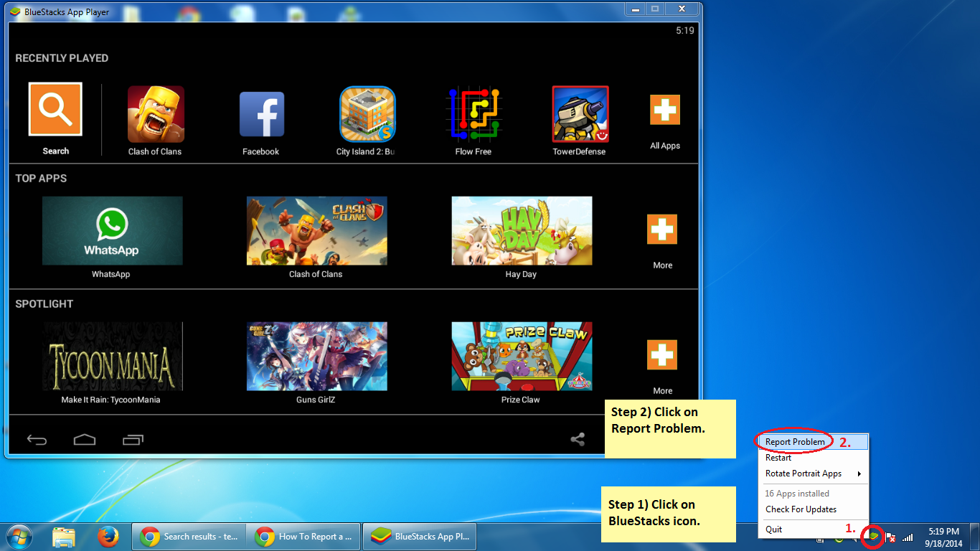The height and width of the screenshot is (551, 980).
Task: Choose Restart in the tray menu
Action: click(x=813, y=458)
